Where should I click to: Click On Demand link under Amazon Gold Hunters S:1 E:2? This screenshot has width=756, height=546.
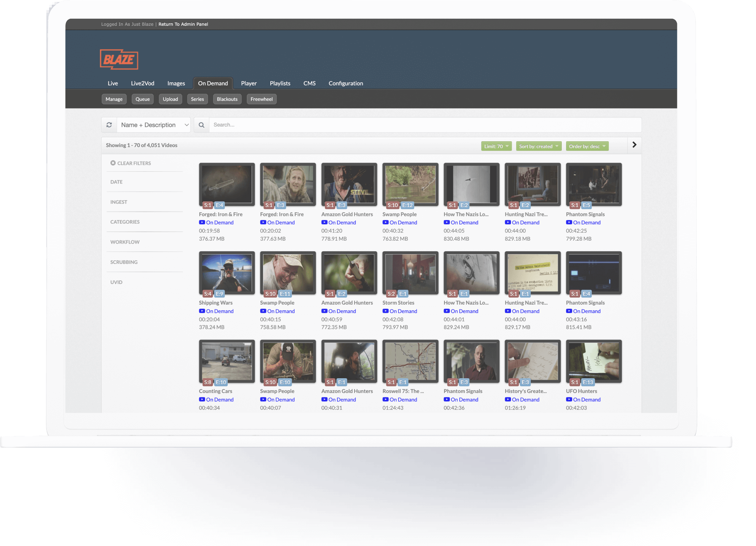tap(342, 311)
